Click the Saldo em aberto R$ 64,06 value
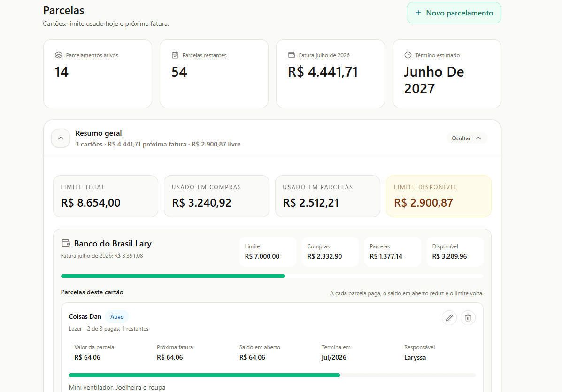This screenshot has width=562, height=392. pos(252,358)
